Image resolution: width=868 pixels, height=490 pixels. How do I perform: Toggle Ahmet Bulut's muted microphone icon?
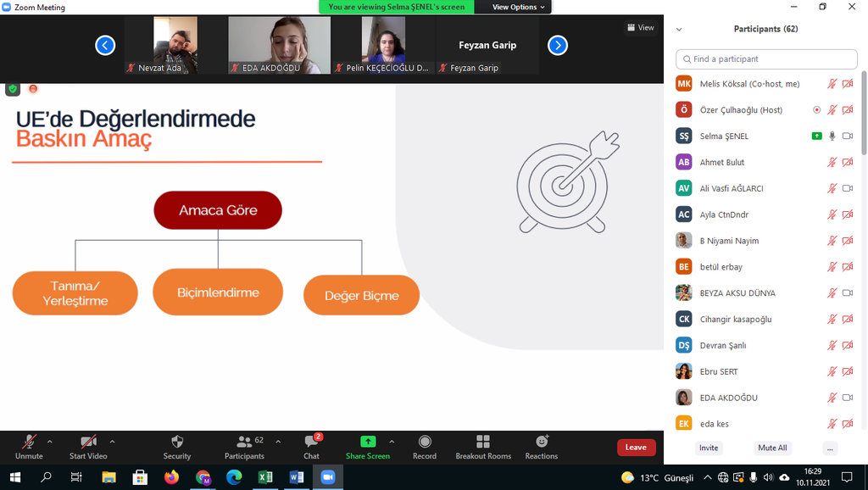pyautogui.click(x=832, y=162)
